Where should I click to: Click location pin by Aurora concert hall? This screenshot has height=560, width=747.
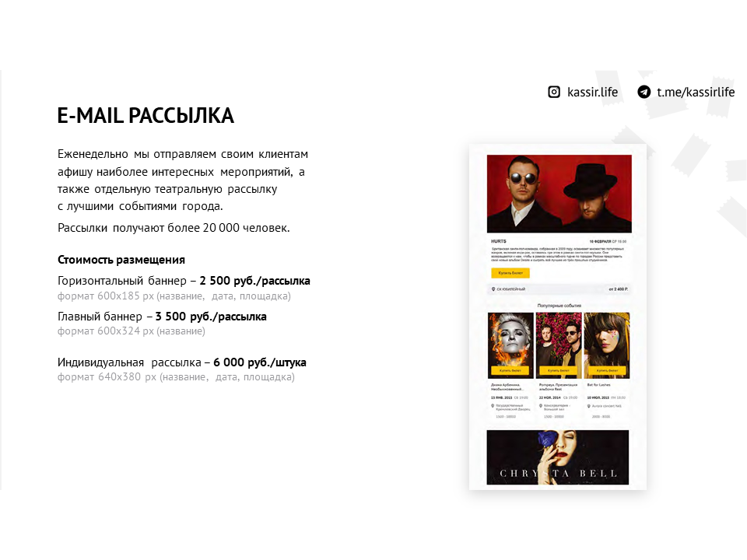pyautogui.click(x=589, y=406)
